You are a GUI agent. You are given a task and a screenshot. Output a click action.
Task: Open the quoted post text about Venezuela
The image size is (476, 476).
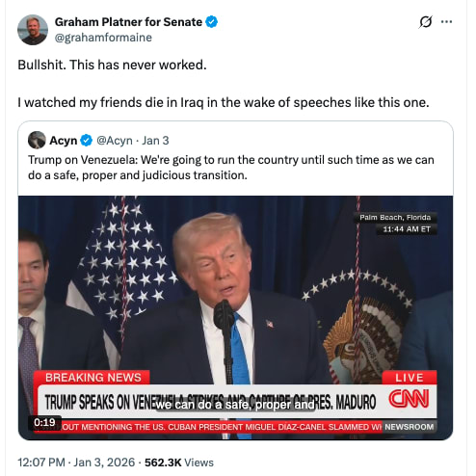point(231,168)
